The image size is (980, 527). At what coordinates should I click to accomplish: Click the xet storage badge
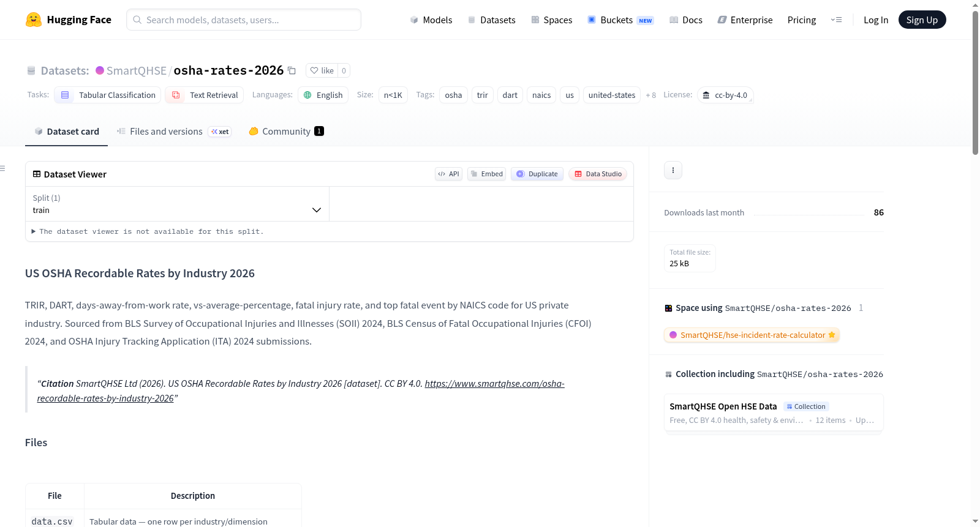[x=220, y=132]
